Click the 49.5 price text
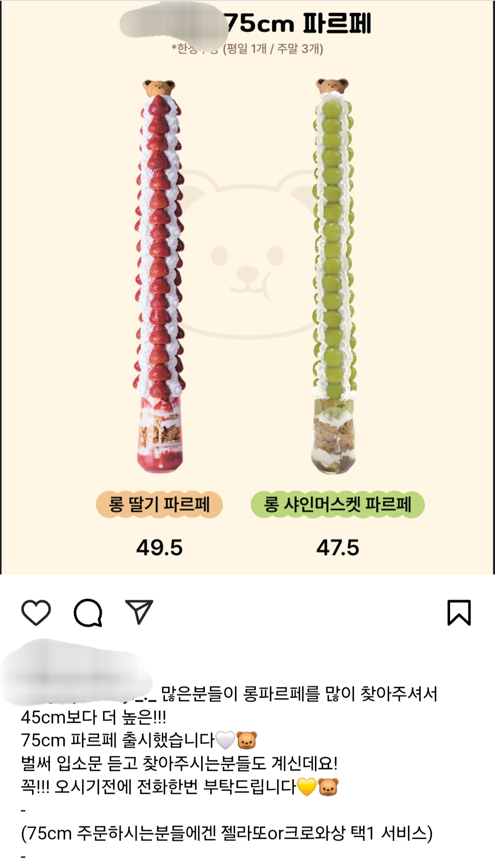Screen dimensions: 495x868 (x=159, y=547)
